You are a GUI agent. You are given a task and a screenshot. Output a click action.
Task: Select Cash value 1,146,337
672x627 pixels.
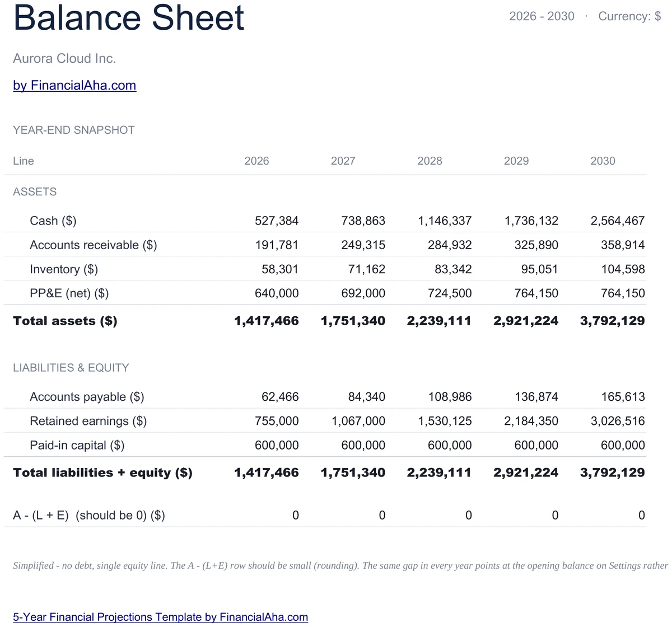coord(445,221)
